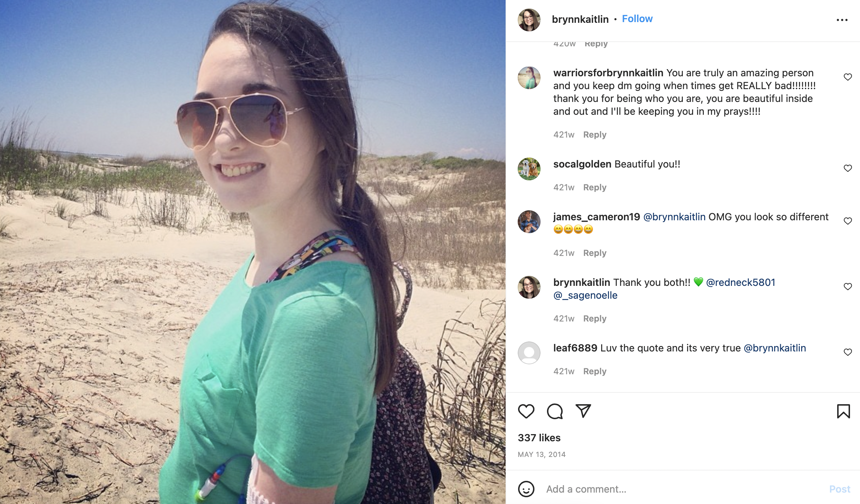This screenshot has height=504, width=860.
Task: Save post with the bookmark icon
Action: pos(843,411)
